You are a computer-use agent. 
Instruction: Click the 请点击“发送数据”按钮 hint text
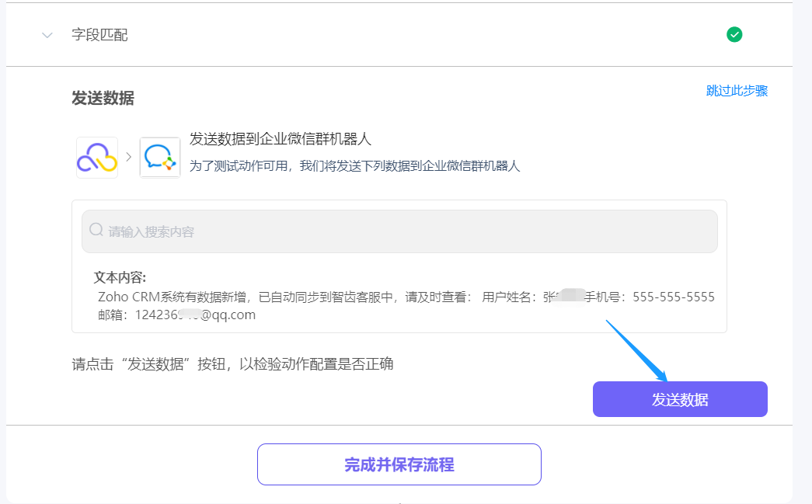point(232,363)
